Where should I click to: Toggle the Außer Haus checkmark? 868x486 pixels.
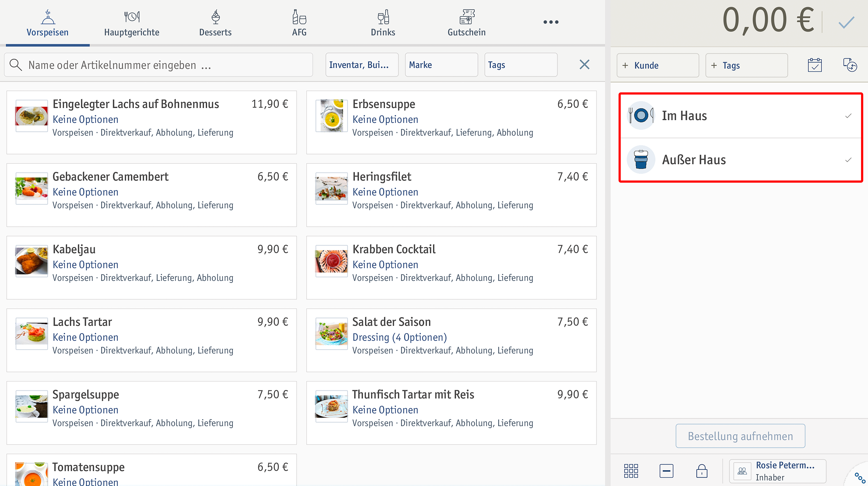(848, 160)
